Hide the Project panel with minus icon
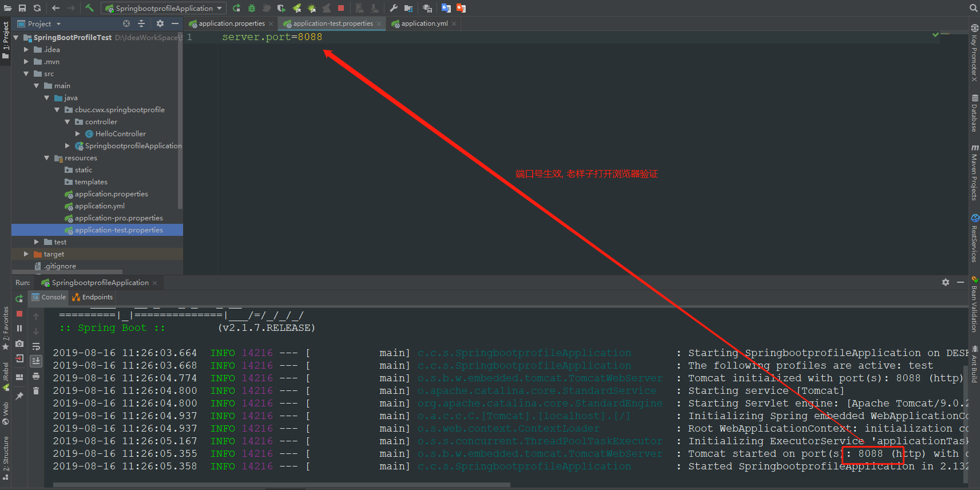Viewport: 980px width, 490px height. coord(175,23)
